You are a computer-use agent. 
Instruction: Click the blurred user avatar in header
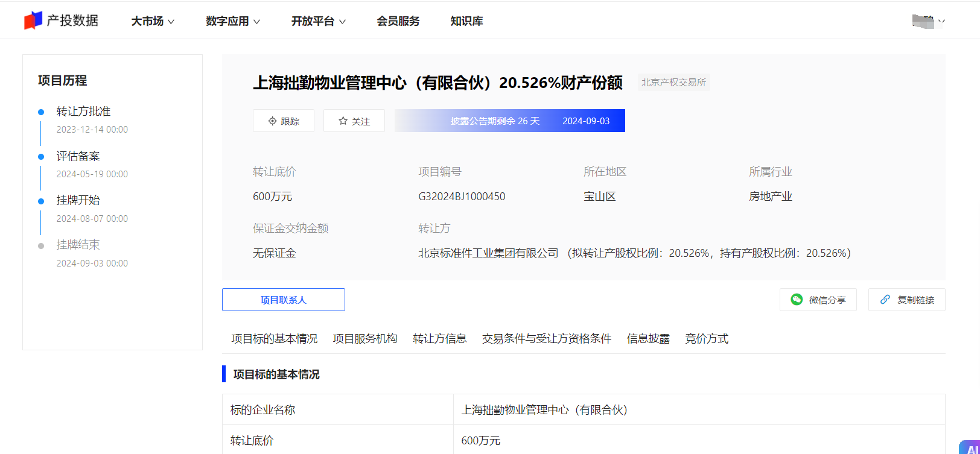pos(923,21)
